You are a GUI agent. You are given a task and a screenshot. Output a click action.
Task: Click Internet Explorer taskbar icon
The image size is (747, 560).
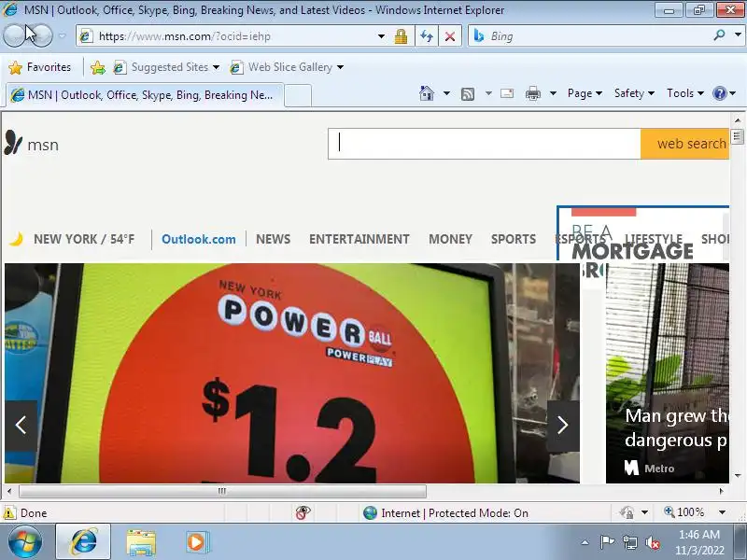click(x=83, y=542)
